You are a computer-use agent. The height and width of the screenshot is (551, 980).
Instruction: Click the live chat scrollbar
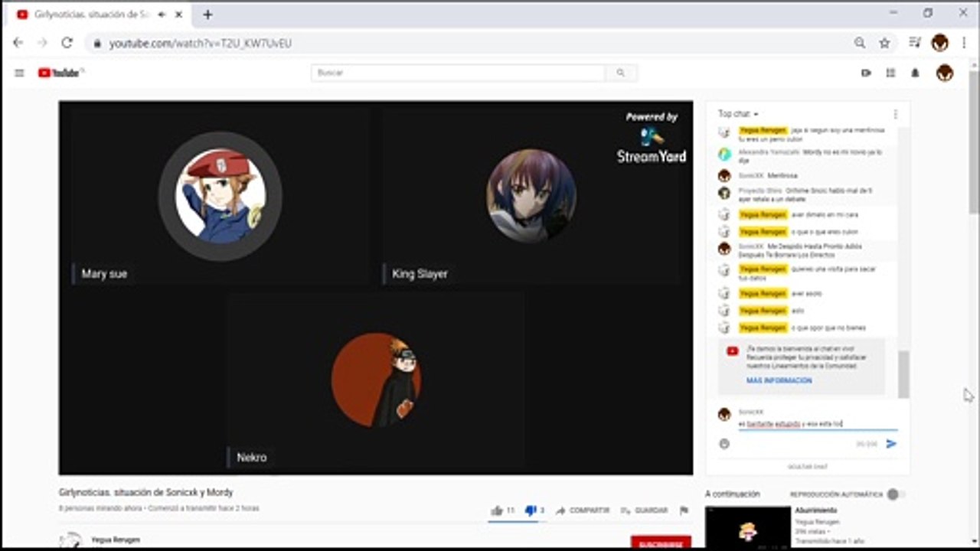[904, 374]
